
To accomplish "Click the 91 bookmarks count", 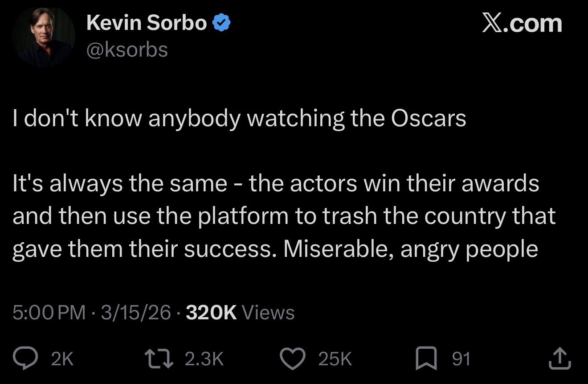I will pyautogui.click(x=461, y=359).
